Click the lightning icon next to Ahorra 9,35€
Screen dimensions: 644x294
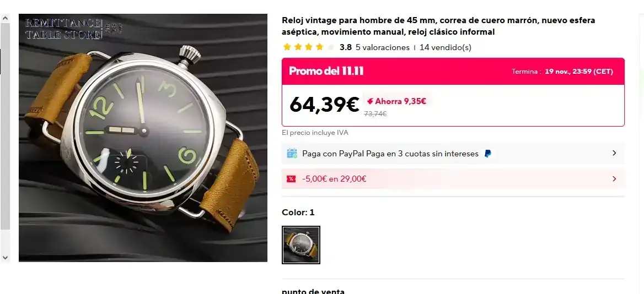[x=370, y=101]
